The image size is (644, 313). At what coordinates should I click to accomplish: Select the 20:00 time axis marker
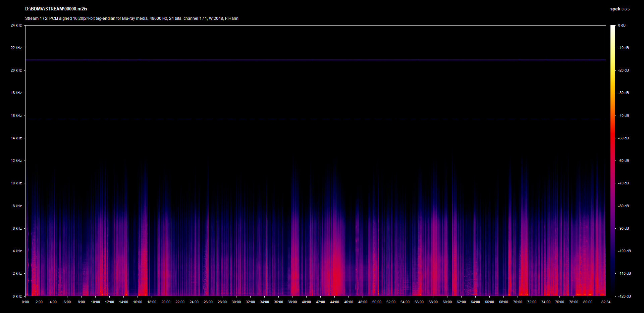(166, 302)
